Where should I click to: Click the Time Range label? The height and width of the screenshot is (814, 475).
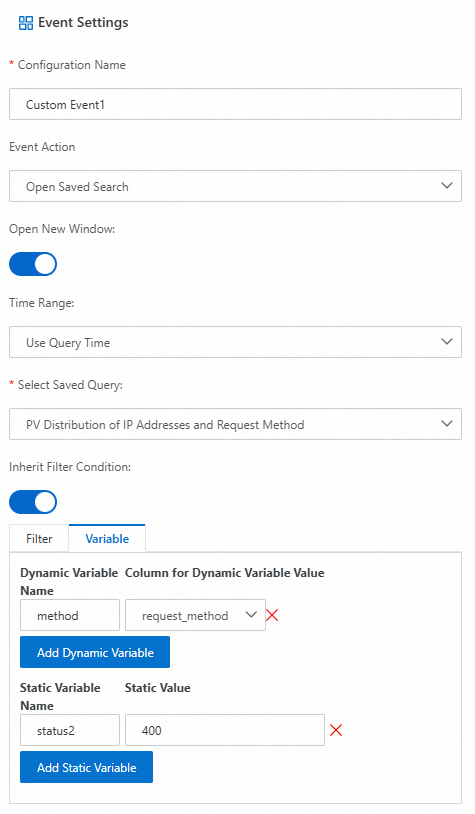click(42, 303)
